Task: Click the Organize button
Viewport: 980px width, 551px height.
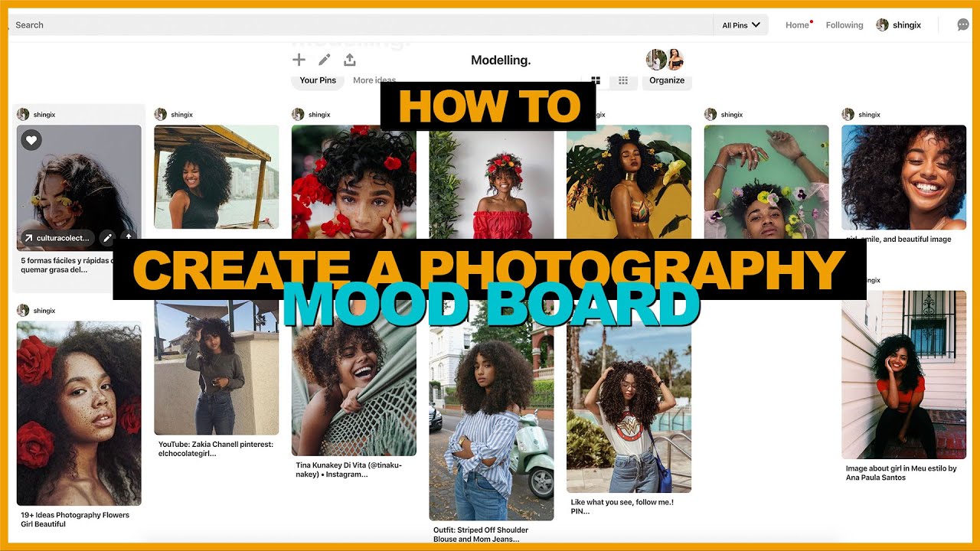Action: [x=667, y=80]
